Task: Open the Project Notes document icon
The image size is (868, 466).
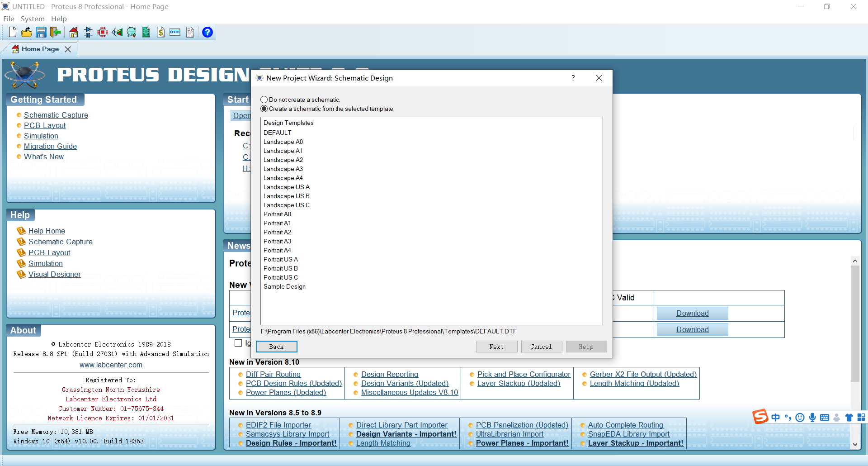Action: click(x=190, y=32)
